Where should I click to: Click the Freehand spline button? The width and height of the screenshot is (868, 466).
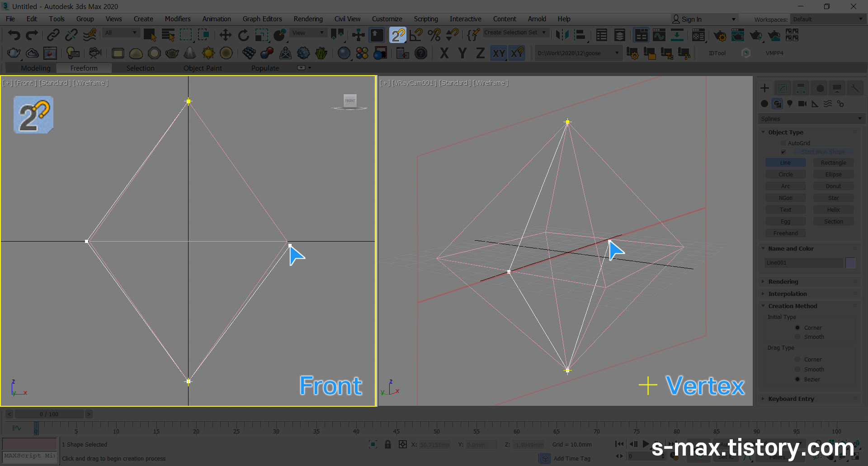click(786, 233)
